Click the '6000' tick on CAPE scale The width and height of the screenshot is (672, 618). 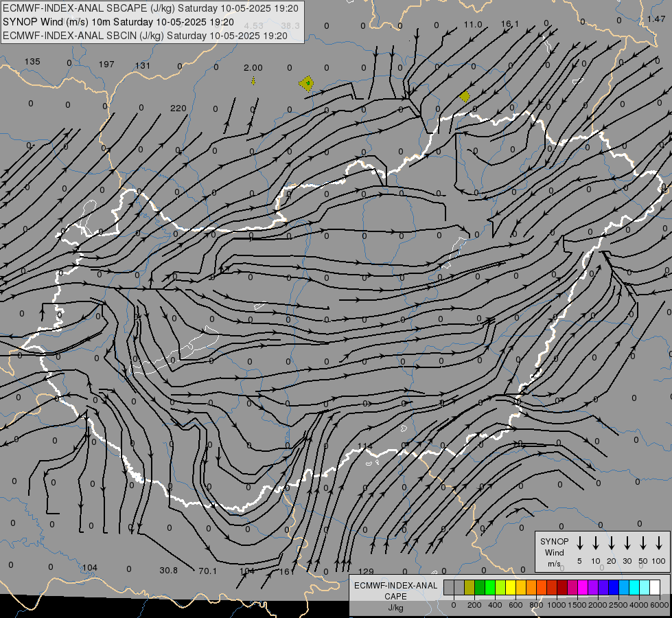(660, 605)
